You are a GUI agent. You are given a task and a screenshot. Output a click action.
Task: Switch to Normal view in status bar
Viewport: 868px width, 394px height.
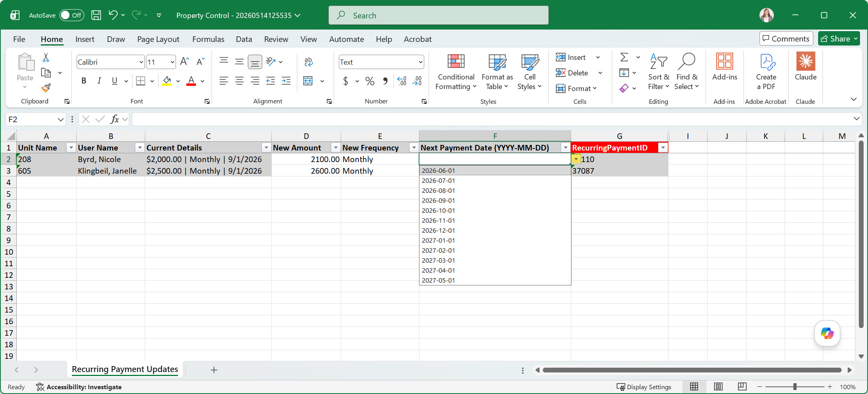[694, 387]
